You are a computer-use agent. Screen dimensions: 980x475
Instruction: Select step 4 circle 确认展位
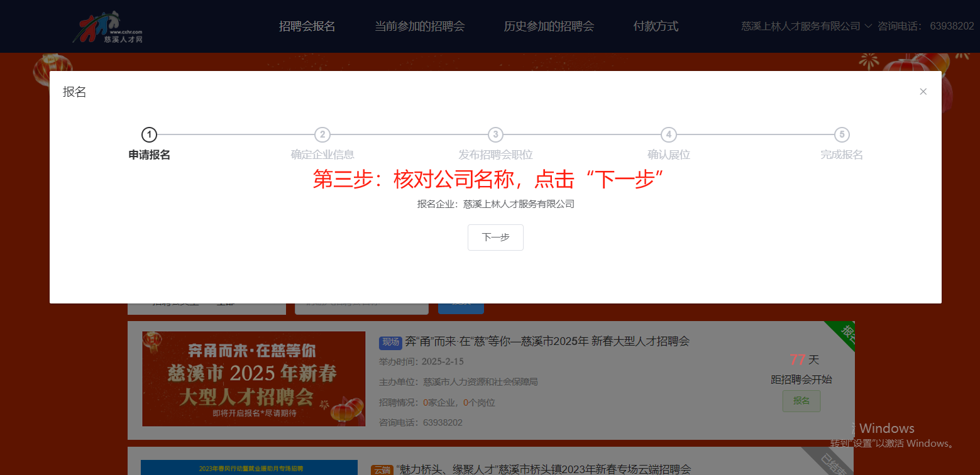click(669, 134)
